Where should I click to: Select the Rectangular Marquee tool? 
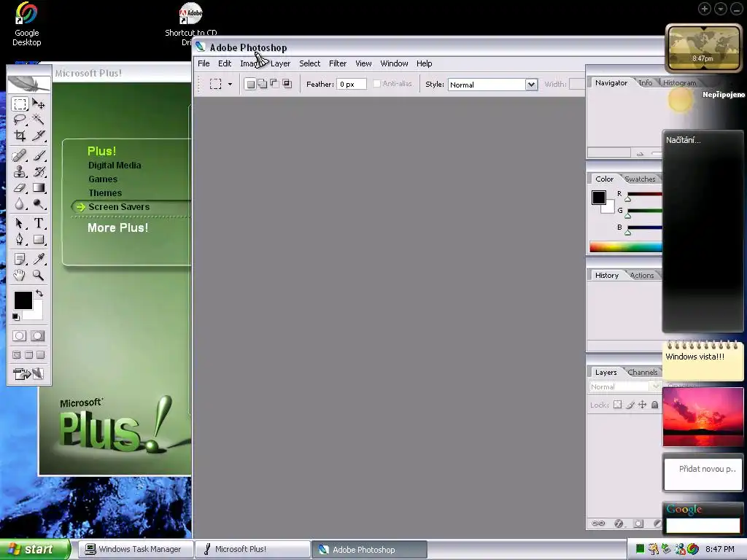tap(20, 104)
